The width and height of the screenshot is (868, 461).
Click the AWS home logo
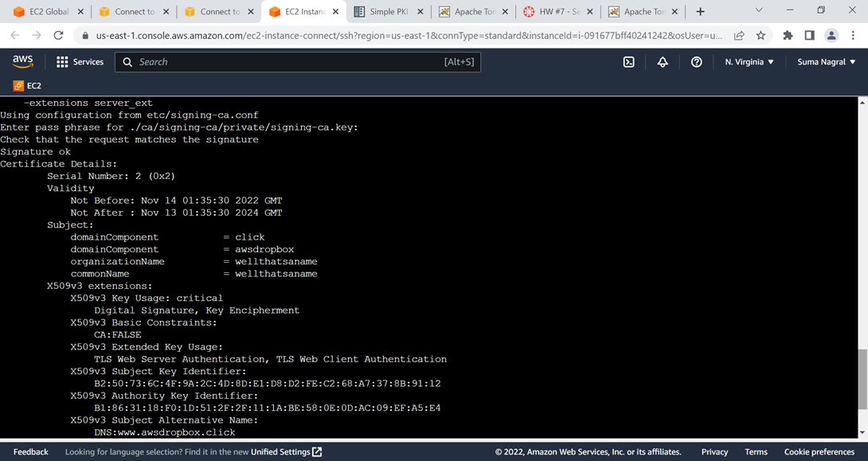(22, 61)
